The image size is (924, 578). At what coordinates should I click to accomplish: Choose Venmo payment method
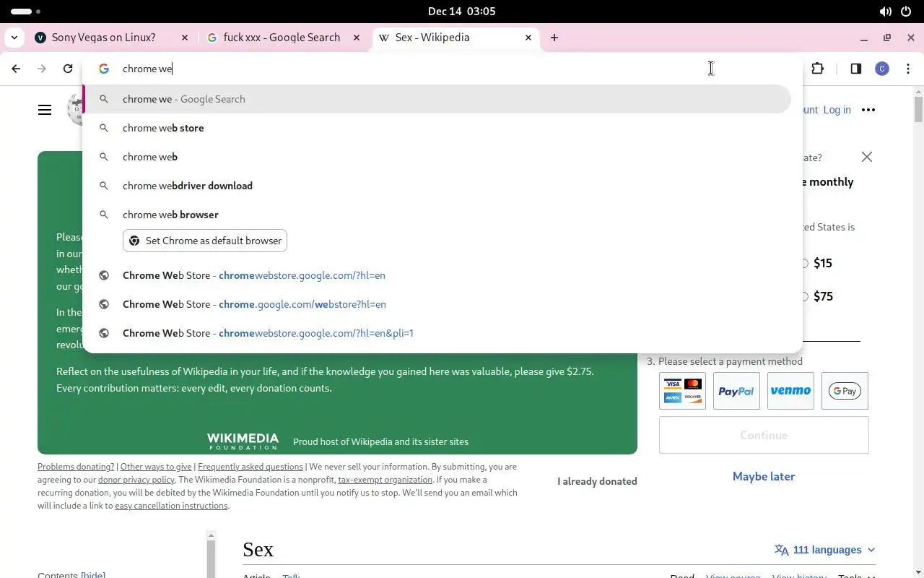click(790, 391)
